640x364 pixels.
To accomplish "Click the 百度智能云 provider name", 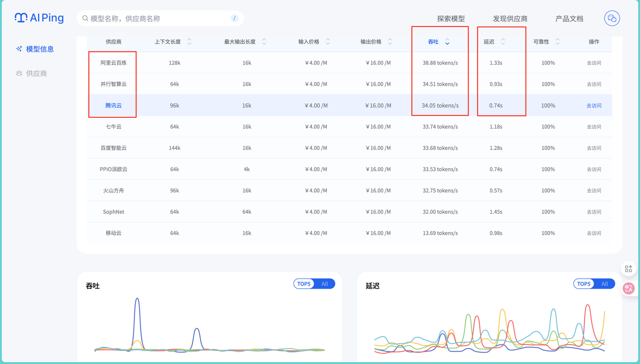I will point(113,148).
